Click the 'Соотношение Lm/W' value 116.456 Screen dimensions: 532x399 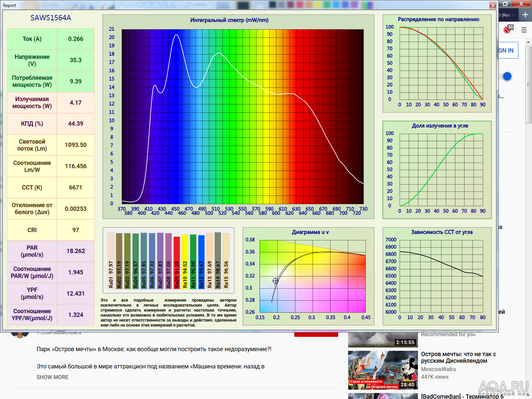click(75, 166)
